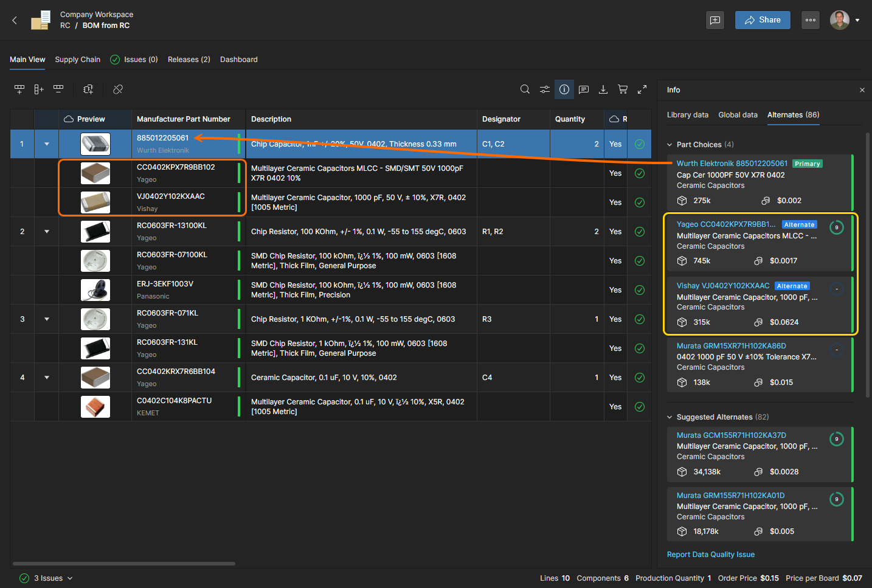Image resolution: width=872 pixels, height=588 pixels.
Task: Switch to the Supply Chain tab
Action: pos(77,60)
